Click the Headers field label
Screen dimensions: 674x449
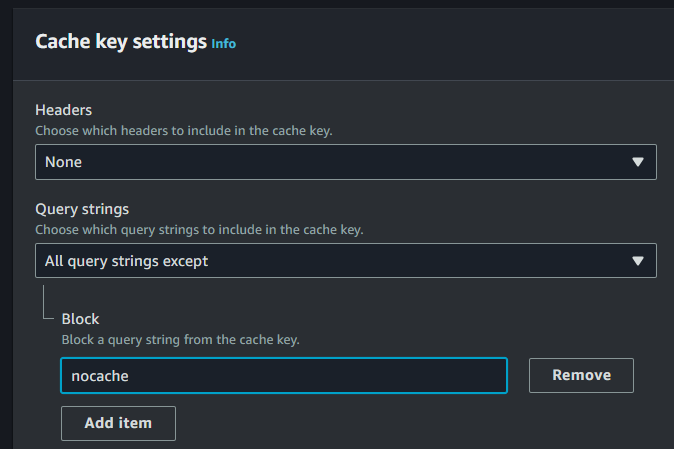[x=63, y=110]
